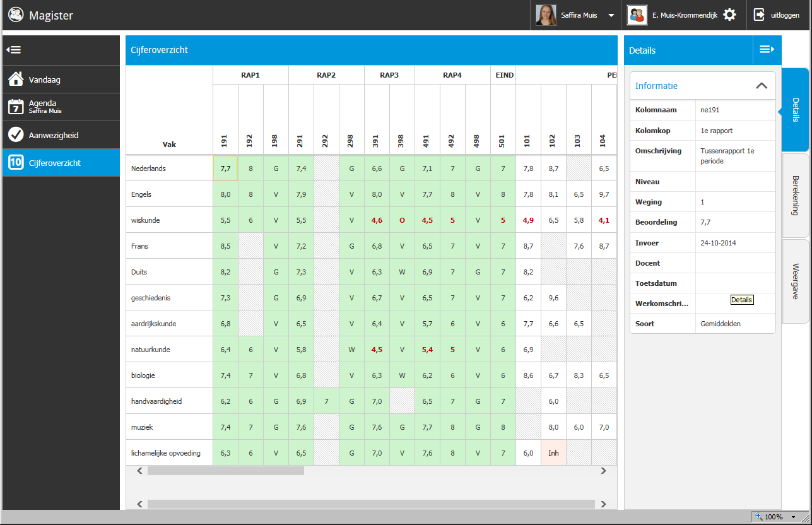Click the RAP1 column group header

(250, 75)
